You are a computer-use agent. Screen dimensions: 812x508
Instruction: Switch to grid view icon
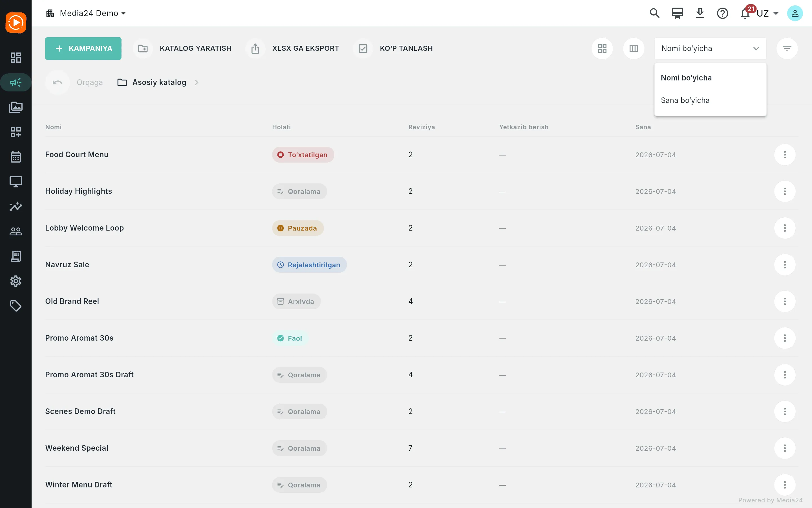point(602,48)
